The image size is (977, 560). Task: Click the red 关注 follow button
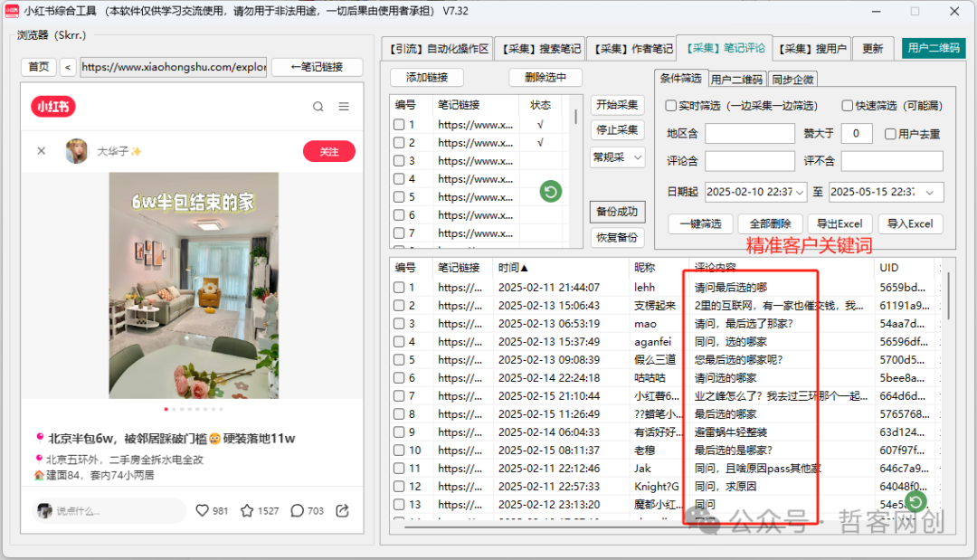(x=329, y=151)
